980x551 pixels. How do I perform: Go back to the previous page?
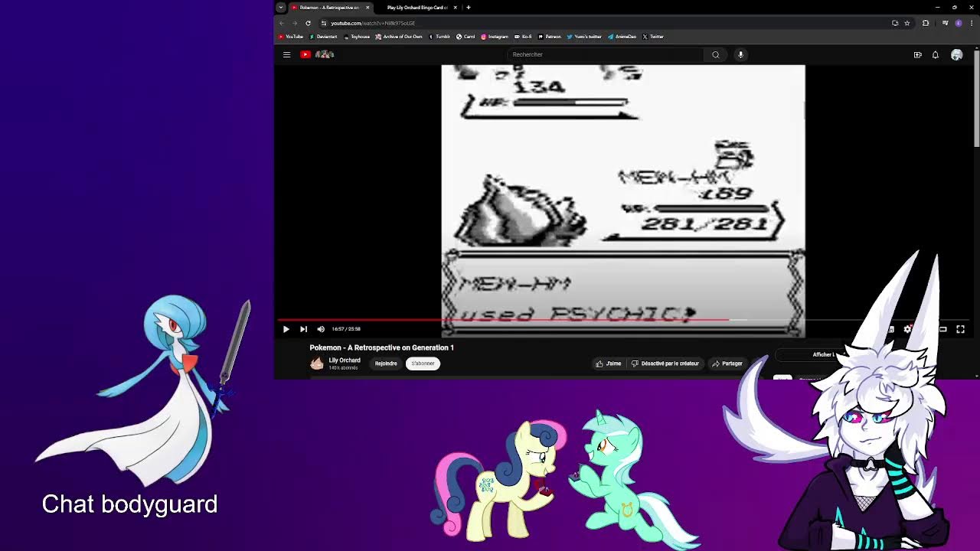[x=282, y=23]
